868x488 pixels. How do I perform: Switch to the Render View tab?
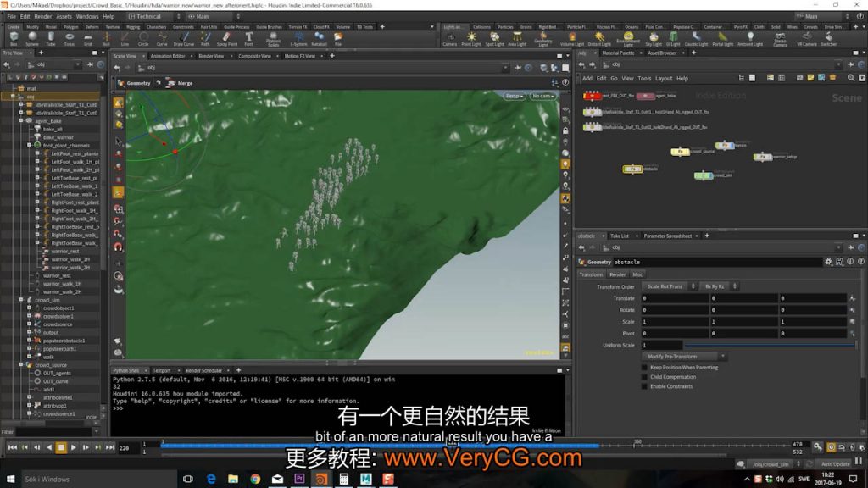(211, 56)
